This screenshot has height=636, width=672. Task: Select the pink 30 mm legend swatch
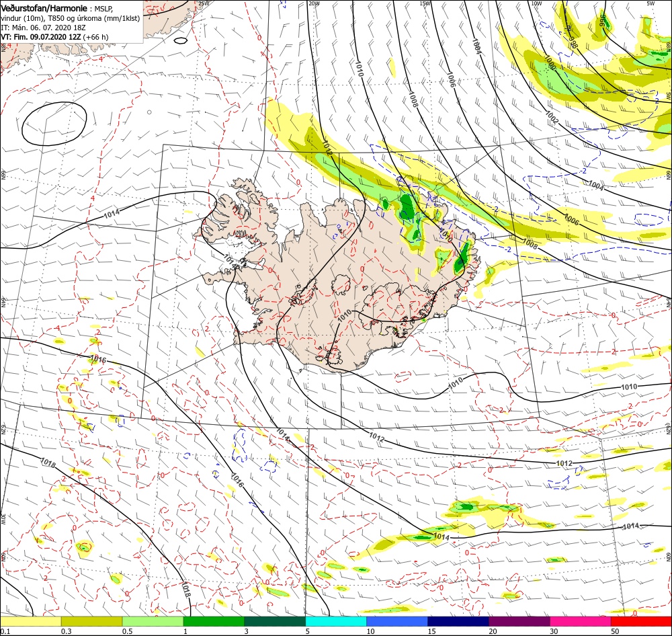pos(581,621)
